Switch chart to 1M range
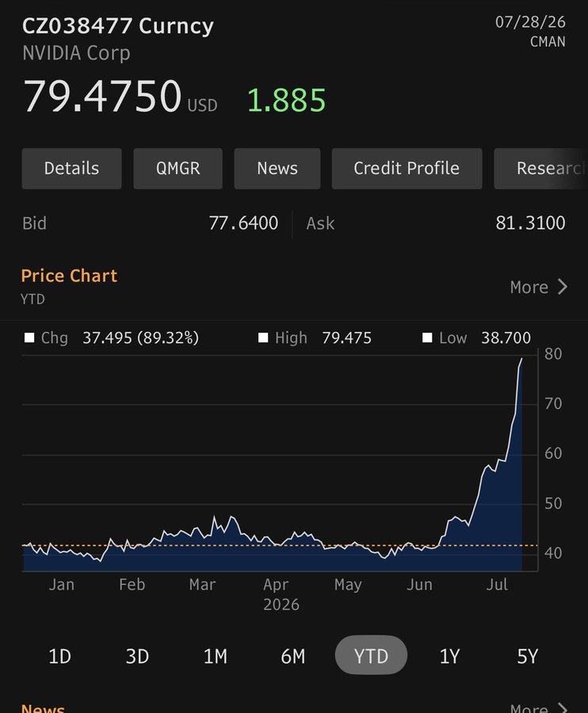 215,656
